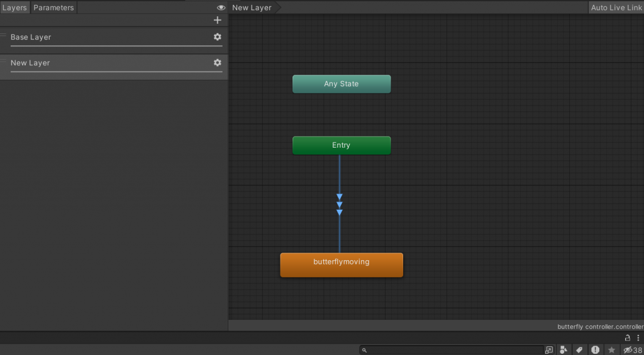Toggle Auto Live Link
Screen dimensions: 644x355
[x=616, y=8]
